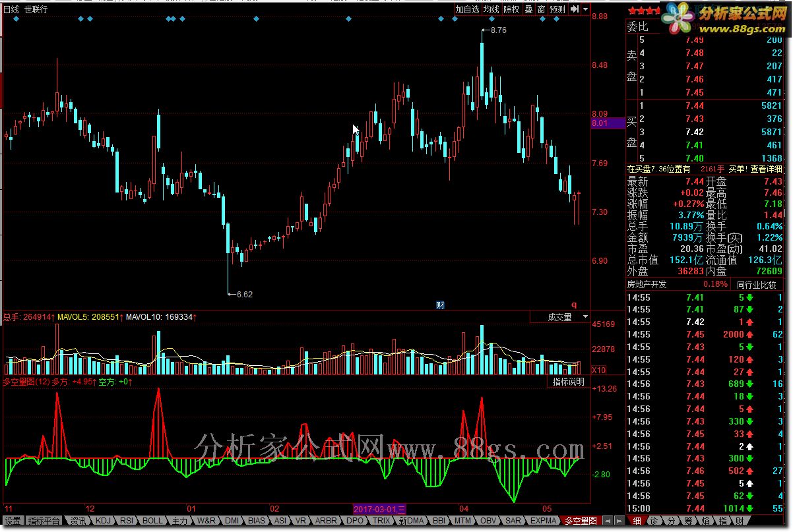Click the 2017-03-01 date marker
The width and height of the screenshot is (793, 532).
click(379, 509)
